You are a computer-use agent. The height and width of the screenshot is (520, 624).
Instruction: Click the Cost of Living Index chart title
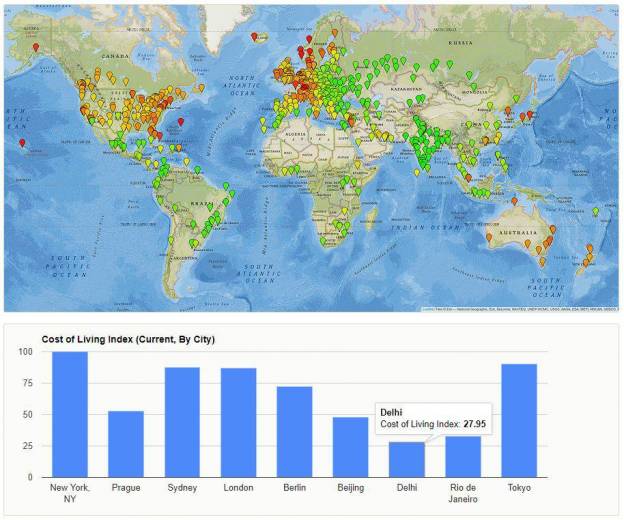coord(128,340)
